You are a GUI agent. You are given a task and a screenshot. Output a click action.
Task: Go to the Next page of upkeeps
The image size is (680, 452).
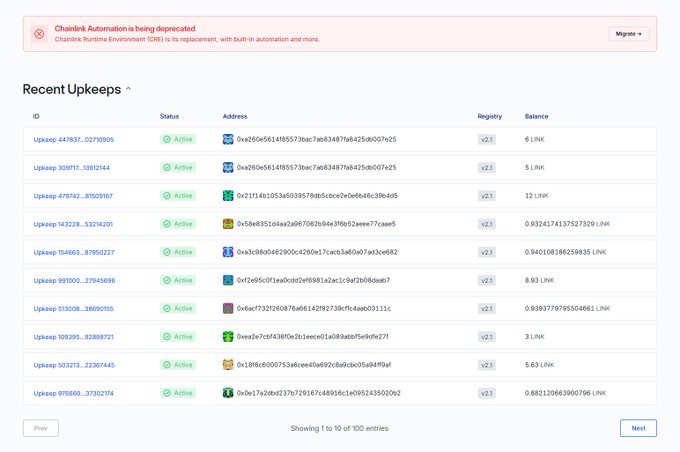point(638,428)
